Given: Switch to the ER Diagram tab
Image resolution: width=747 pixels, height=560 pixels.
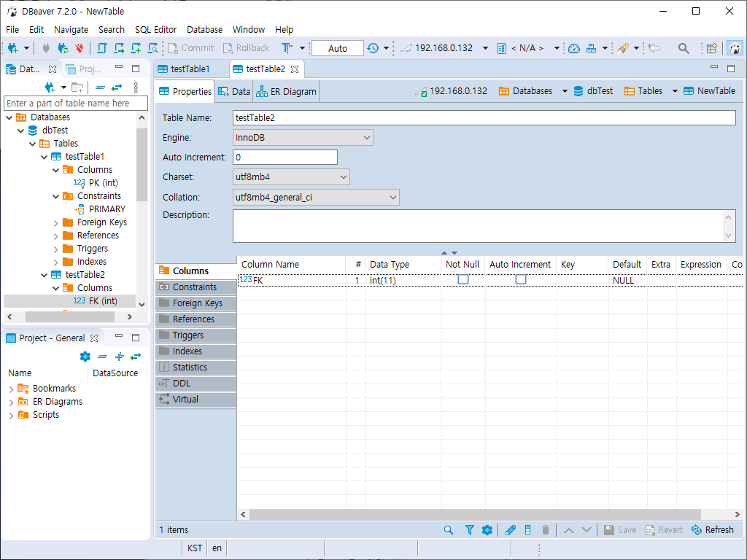Looking at the screenshot, I should (287, 92).
